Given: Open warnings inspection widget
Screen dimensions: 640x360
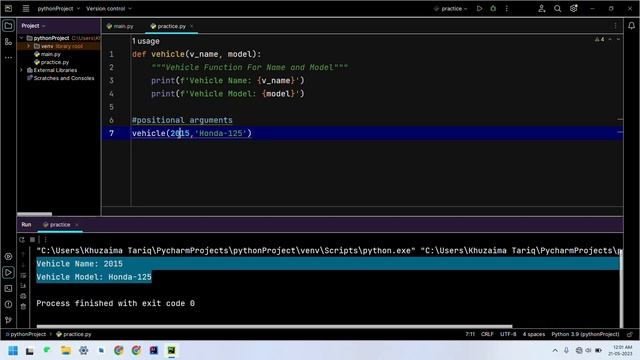Looking at the screenshot, I should 599,39.
